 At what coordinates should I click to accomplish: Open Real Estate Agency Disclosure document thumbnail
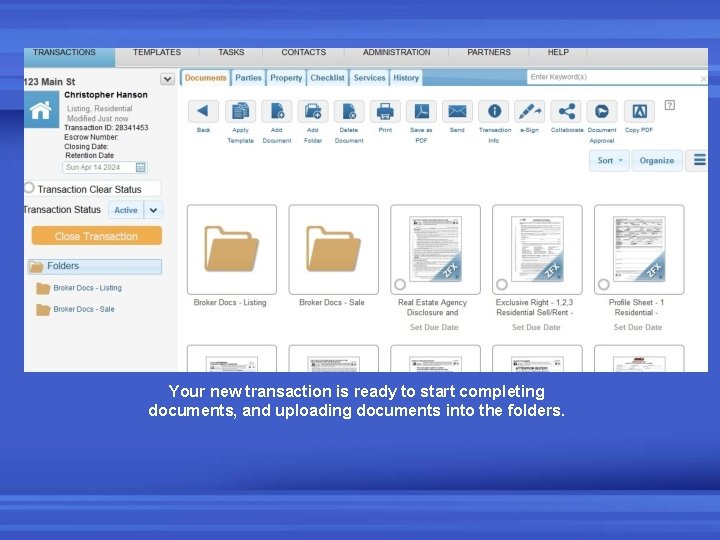point(435,249)
